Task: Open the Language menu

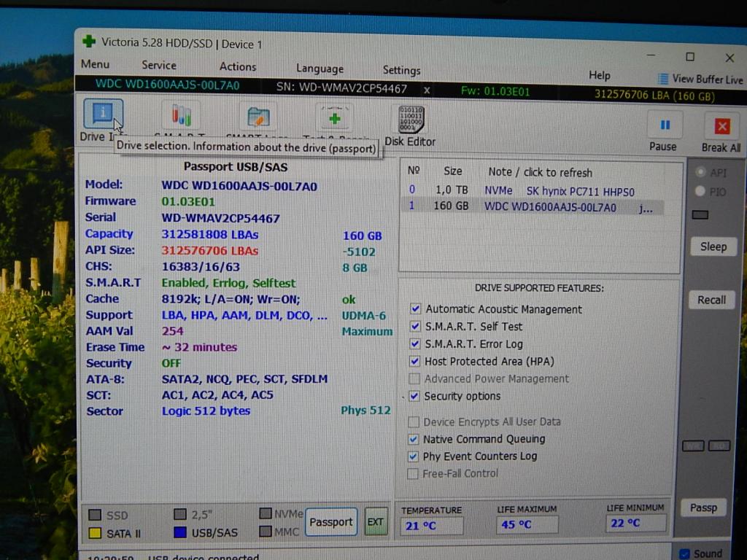Action: coord(320,69)
